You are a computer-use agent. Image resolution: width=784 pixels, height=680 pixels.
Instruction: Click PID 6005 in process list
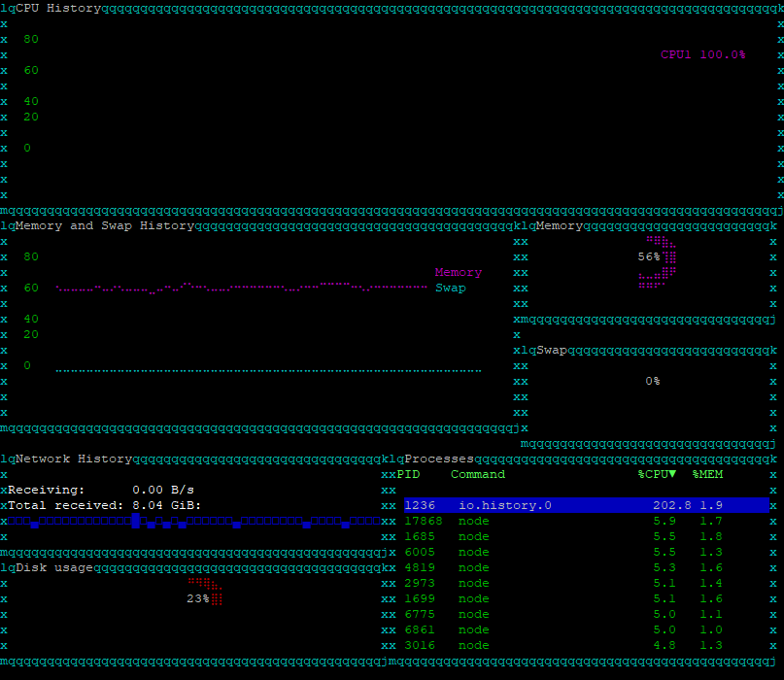pos(420,552)
